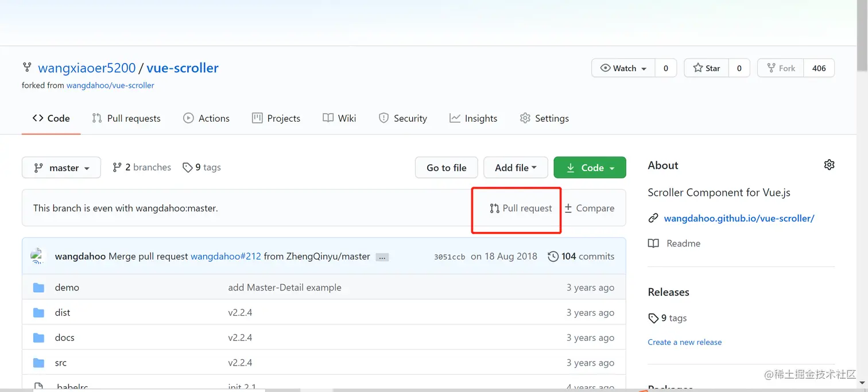Image resolution: width=868 pixels, height=392 pixels.
Task: Open the add Master-Detail example commit
Action: pos(285,288)
